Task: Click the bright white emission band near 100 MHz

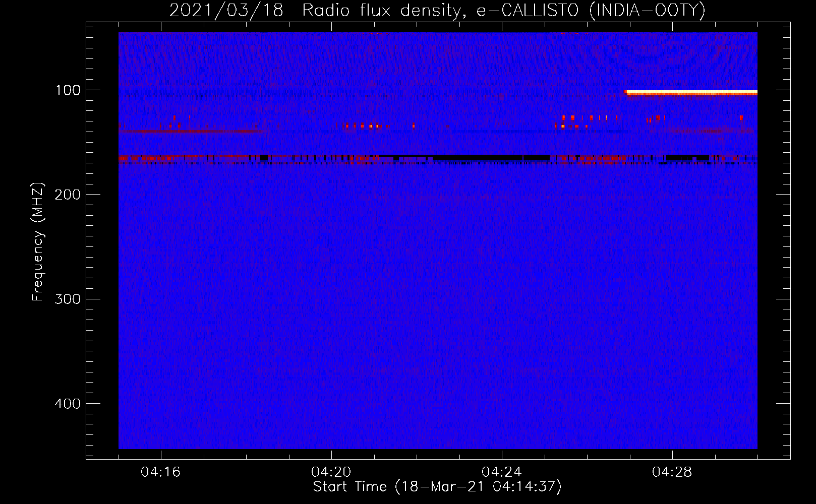Action: click(x=691, y=93)
